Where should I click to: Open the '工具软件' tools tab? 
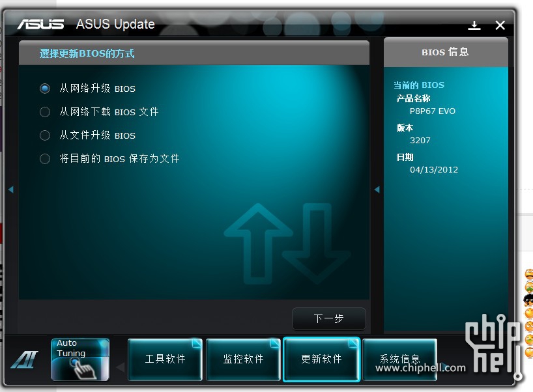coord(165,359)
